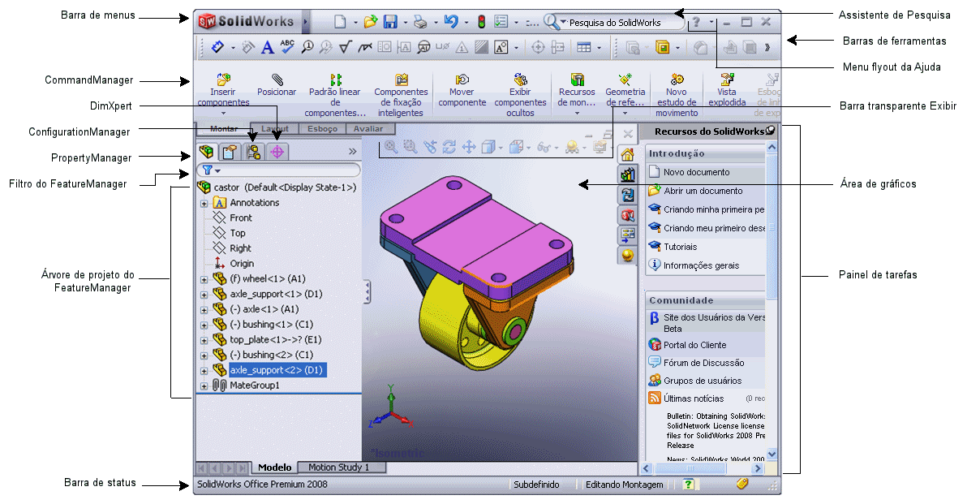Click Zoom to Fit in the view toolbar
The image size is (980, 504).
point(391,147)
